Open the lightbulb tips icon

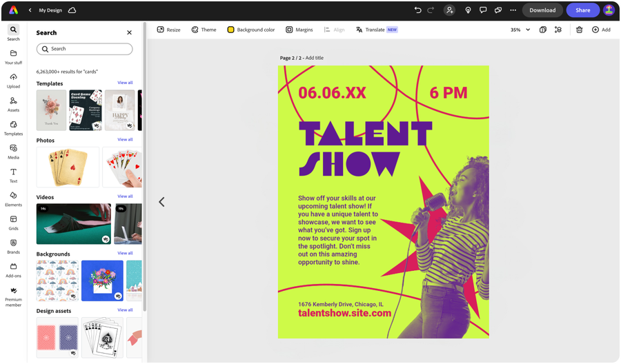point(468,10)
